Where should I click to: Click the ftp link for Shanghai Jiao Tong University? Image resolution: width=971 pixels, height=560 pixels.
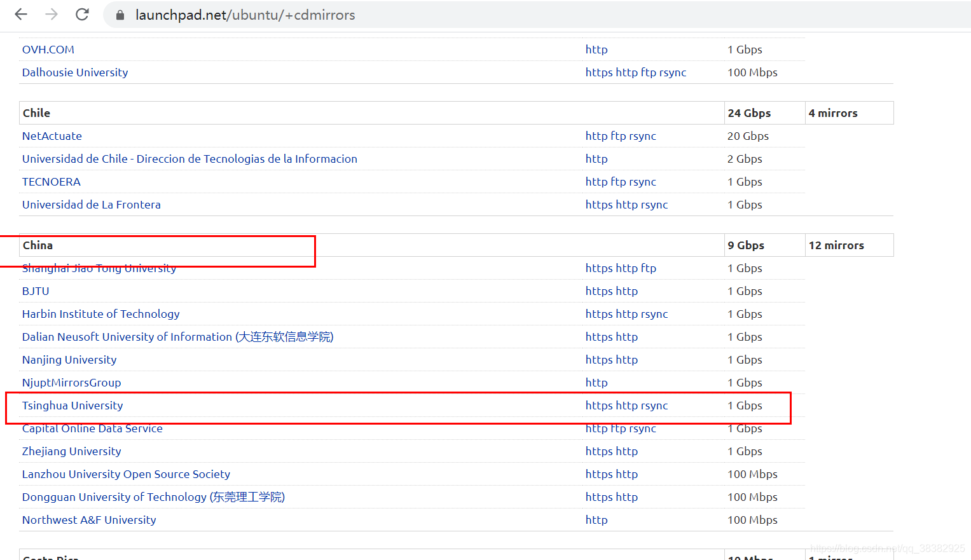click(x=649, y=268)
